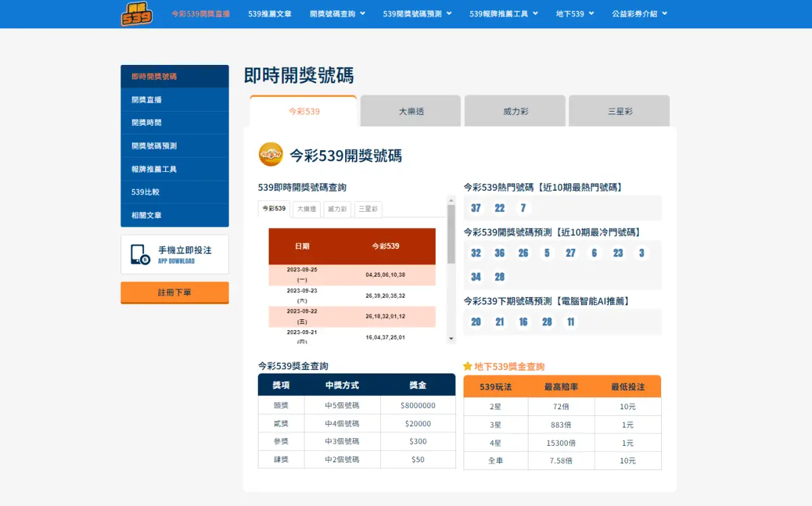
Task: Switch to the 威力彩 main tab
Action: click(x=515, y=112)
